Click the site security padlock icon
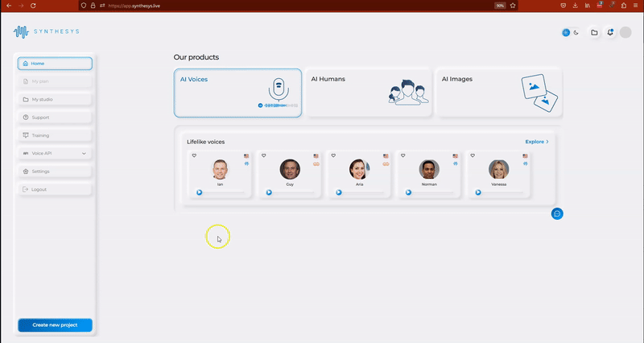This screenshot has width=644, height=343. coord(93,6)
